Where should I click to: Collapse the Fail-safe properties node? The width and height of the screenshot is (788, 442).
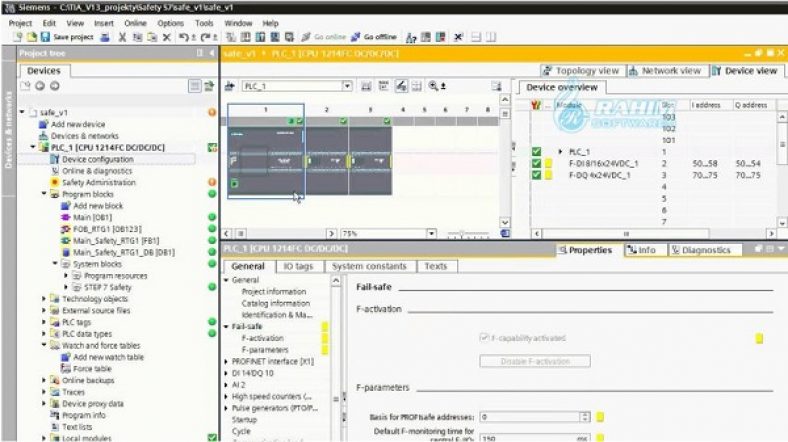click(227, 326)
